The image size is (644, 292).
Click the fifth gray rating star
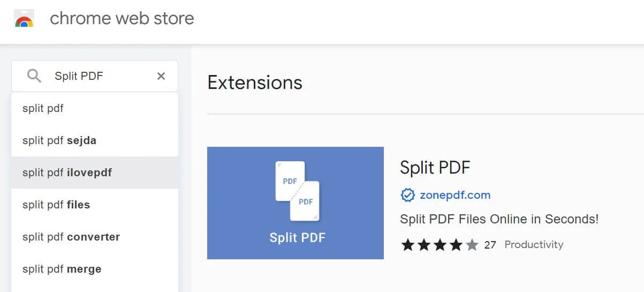(472, 245)
